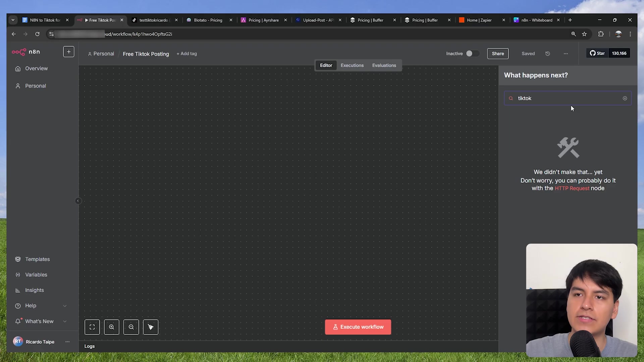The width and height of the screenshot is (644, 362).
Task: Switch to the Executions tab
Action: tap(352, 65)
